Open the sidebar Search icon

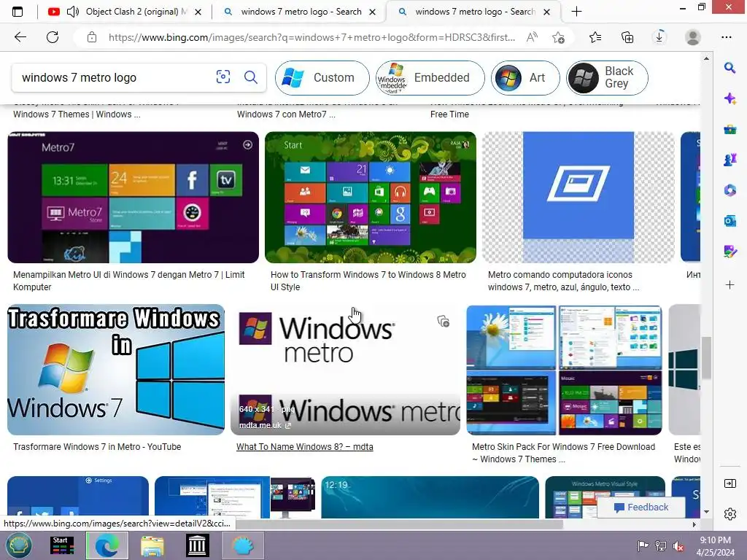point(729,68)
